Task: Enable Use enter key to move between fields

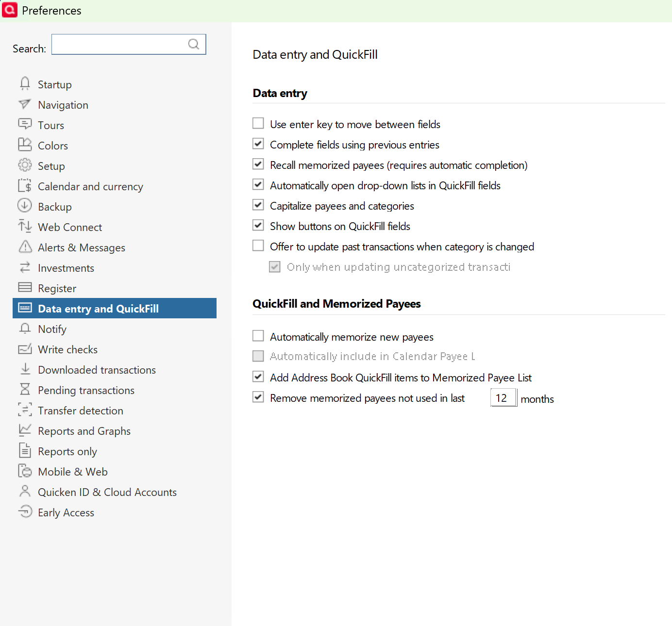Action: tap(258, 123)
